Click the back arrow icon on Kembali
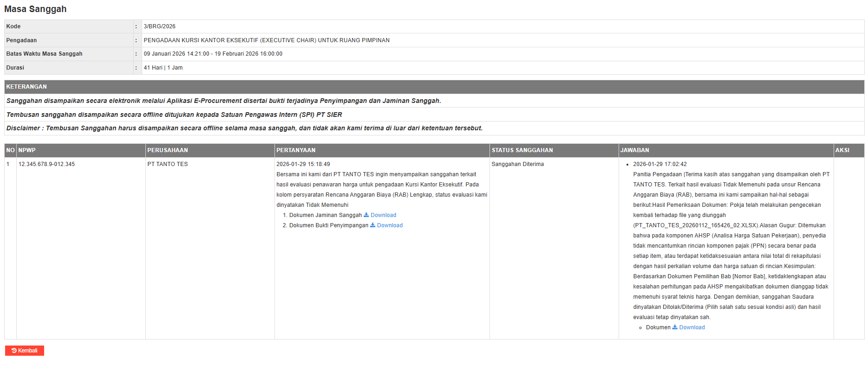 pyautogui.click(x=14, y=351)
